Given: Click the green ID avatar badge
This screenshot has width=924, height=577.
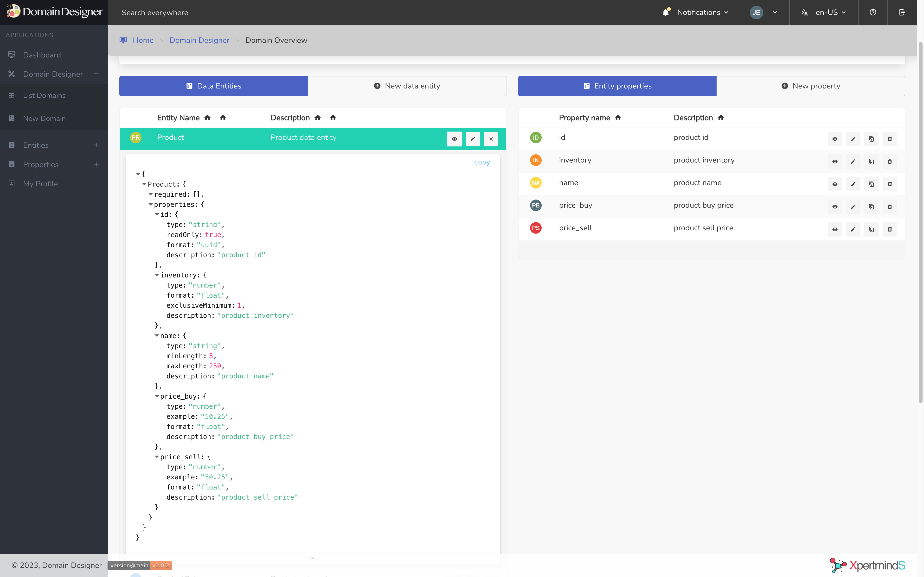Looking at the screenshot, I should click(x=536, y=137).
